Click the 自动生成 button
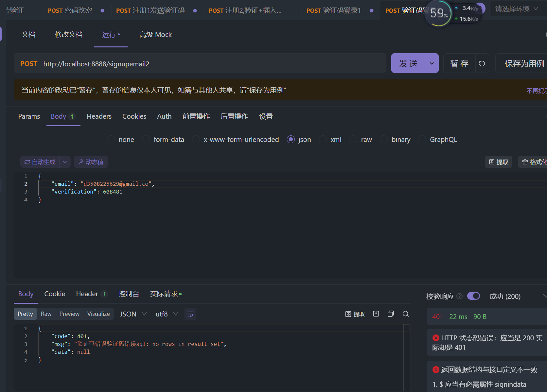Image resolution: width=547 pixels, height=392 pixels. tap(40, 162)
